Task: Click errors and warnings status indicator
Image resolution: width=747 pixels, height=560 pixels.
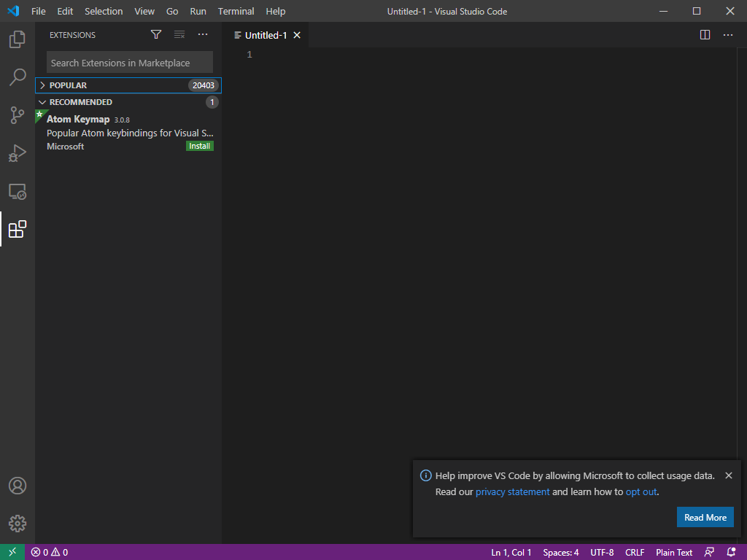Action: pos(49,553)
